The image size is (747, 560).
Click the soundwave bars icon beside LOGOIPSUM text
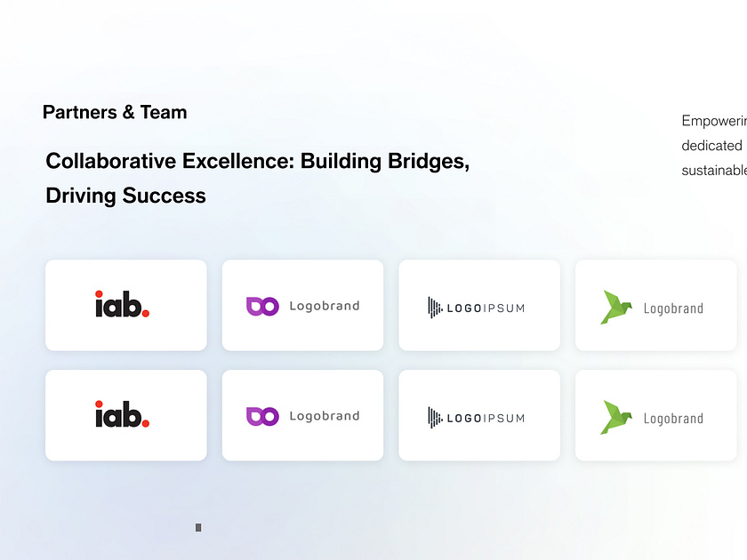(435, 307)
